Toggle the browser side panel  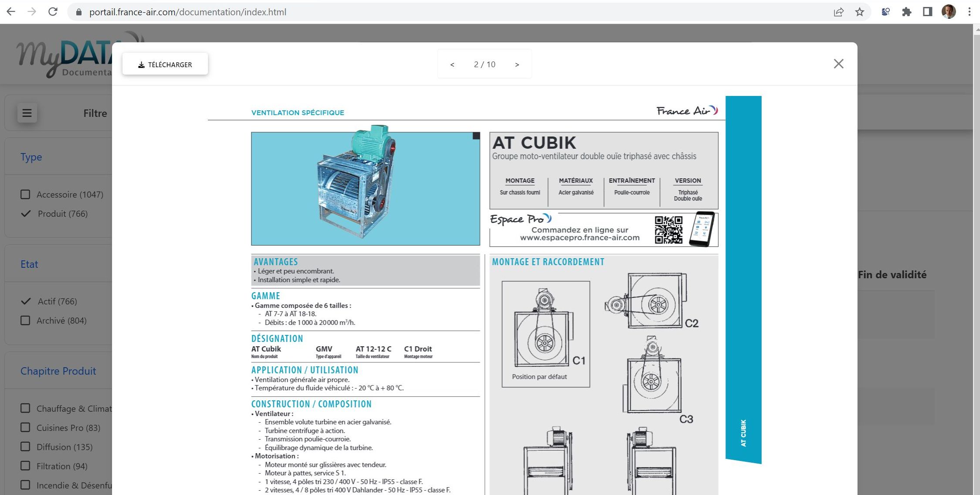(x=927, y=12)
